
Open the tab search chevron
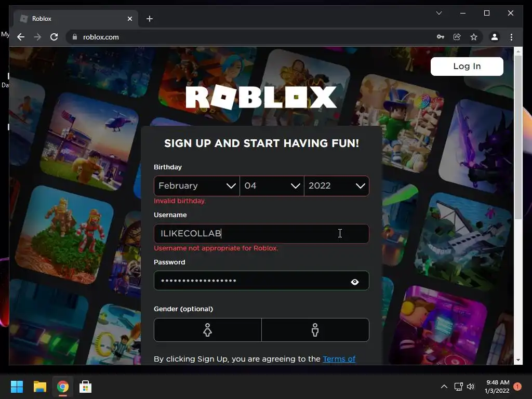coord(438,13)
